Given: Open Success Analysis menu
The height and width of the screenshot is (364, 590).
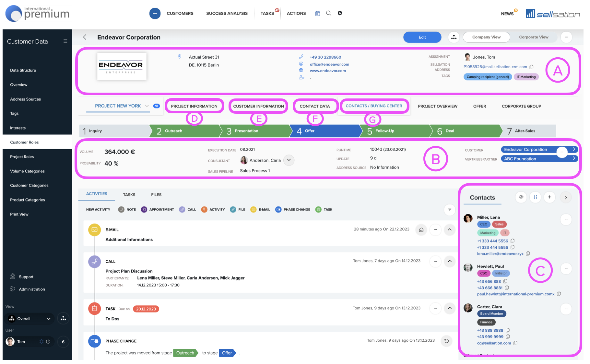Looking at the screenshot, I should tap(227, 13).
